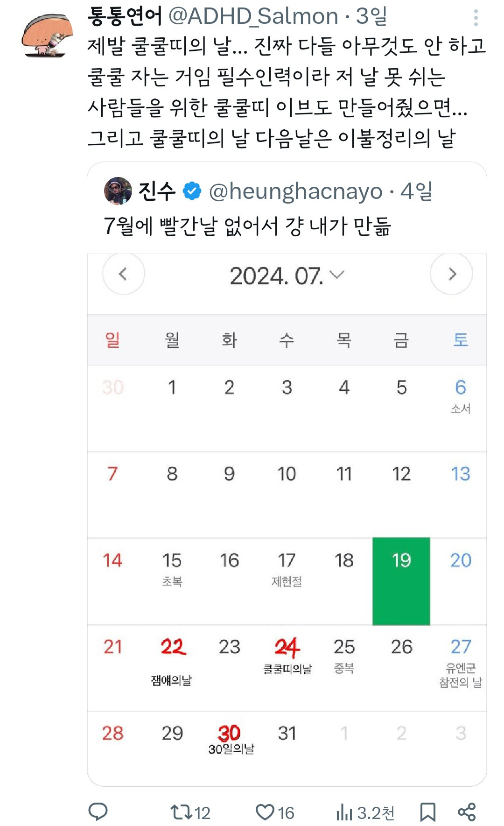Image resolution: width=504 pixels, height=826 pixels.
Task: Open 통통연어's salmon profile avatar
Action: [x=47, y=35]
